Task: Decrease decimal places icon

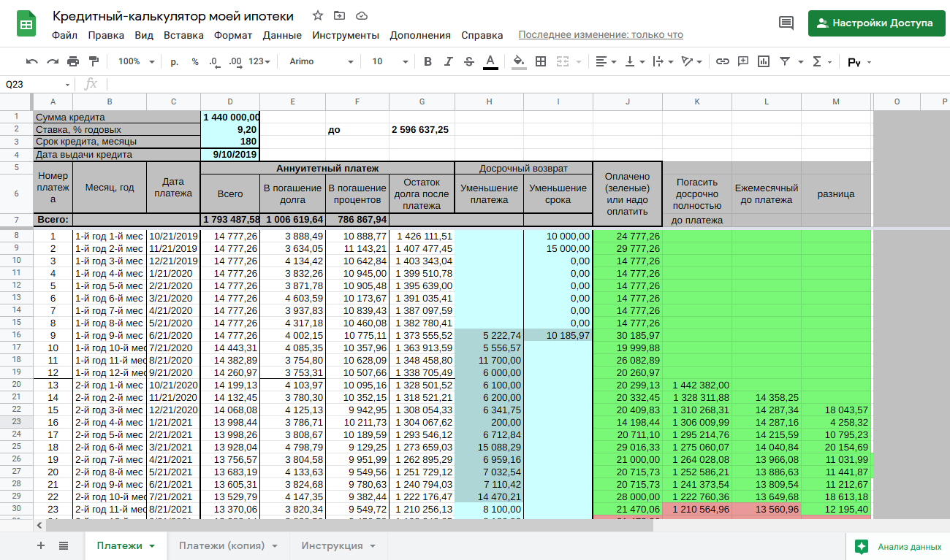Action: coord(214,61)
